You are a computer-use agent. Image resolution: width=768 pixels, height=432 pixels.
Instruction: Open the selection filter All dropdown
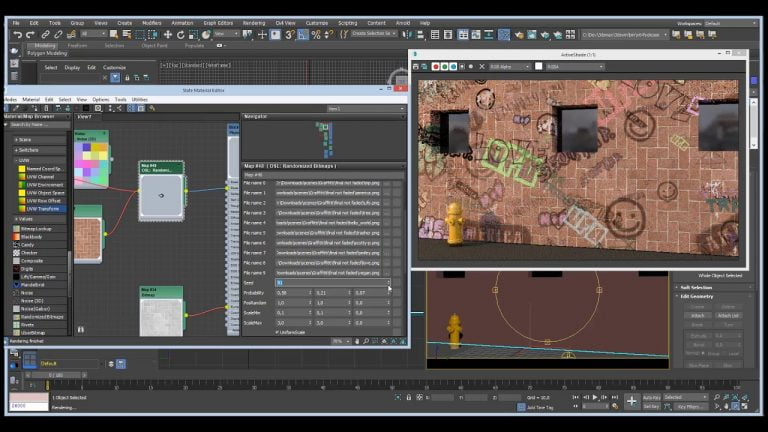(93, 34)
